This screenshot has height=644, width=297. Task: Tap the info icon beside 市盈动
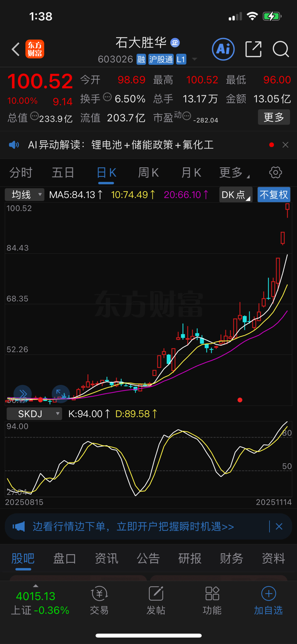click(187, 116)
